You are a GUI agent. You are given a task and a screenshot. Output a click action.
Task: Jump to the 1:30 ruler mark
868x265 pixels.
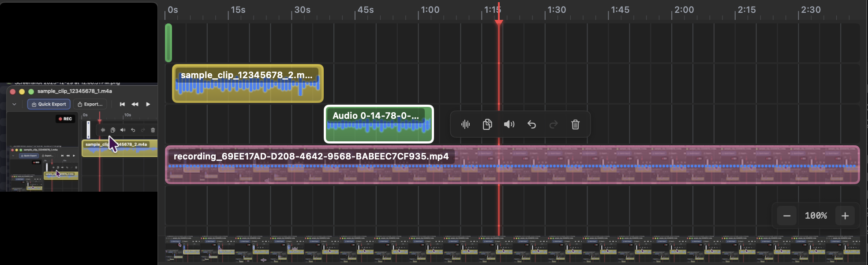557,10
